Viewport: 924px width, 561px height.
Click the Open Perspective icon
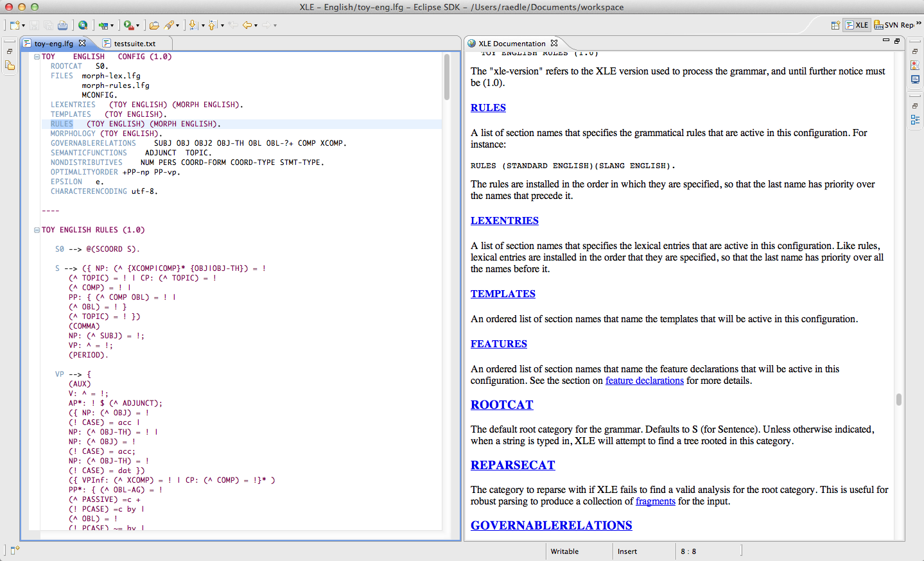pyautogui.click(x=835, y=25)
